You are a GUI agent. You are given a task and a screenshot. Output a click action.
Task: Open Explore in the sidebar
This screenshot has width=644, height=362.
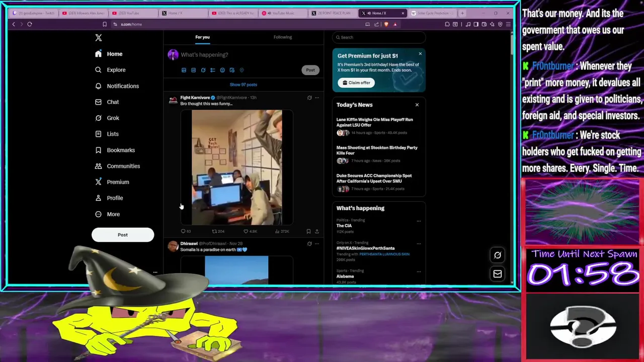pos(110,70)
